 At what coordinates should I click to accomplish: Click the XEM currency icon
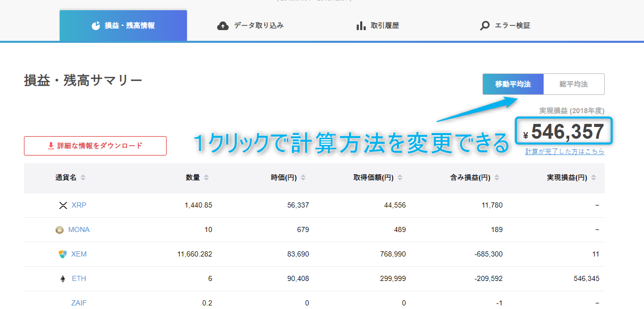pos(63,254)
